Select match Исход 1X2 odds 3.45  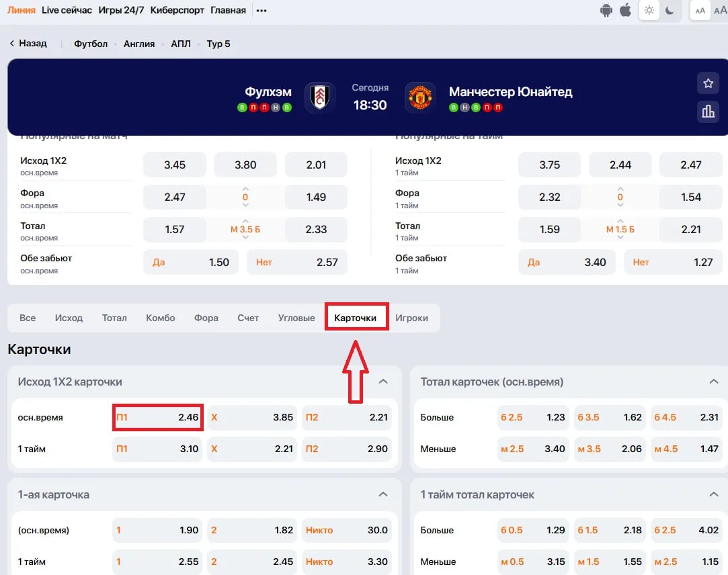coord(175,165)
